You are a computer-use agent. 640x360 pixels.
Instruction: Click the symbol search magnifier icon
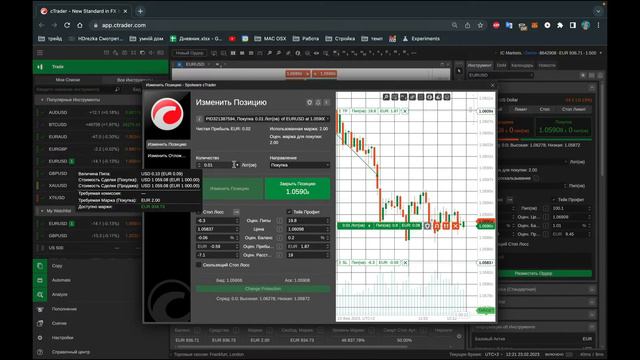117,89
